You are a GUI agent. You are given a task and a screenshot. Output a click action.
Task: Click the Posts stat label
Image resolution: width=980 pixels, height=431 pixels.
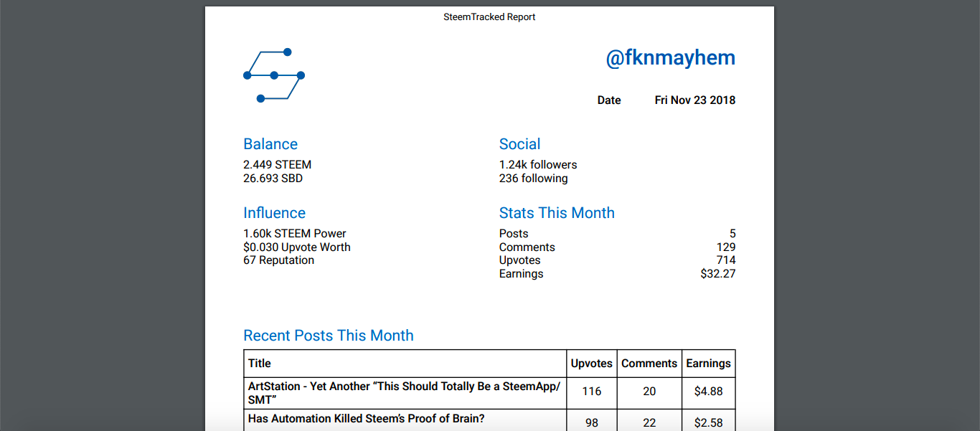point(514,234)
